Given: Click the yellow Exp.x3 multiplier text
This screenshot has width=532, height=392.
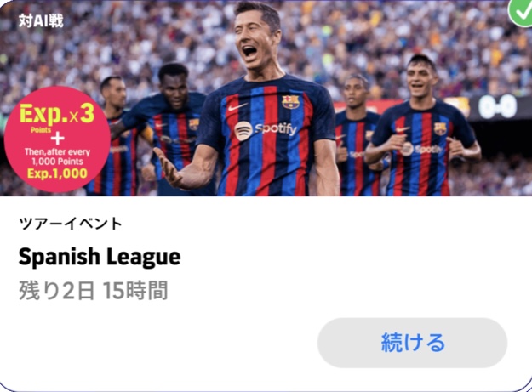Looking at the screenshot, I should (x=57, y=114).
